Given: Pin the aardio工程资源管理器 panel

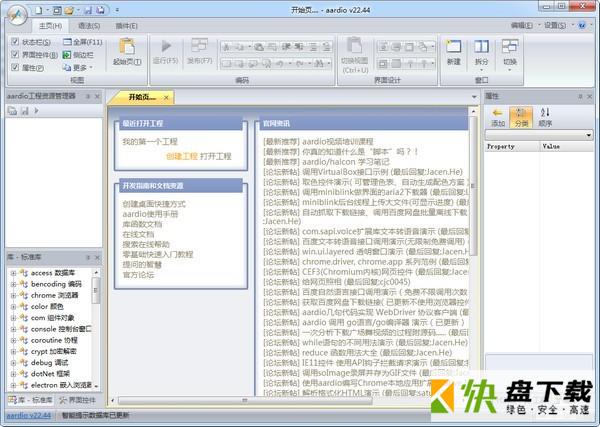Looking at the screenshot, I should [88, 96].
